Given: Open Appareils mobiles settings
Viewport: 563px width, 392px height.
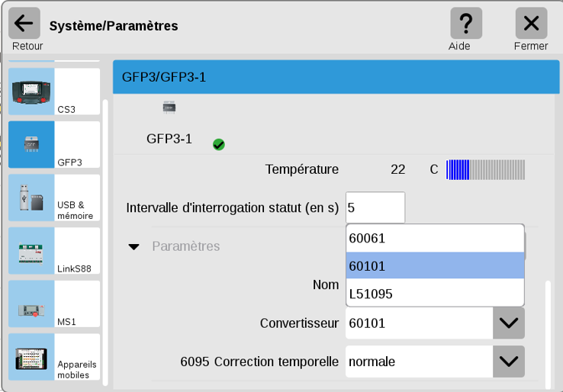Looking at the screenshot, I should coord(54,357).
